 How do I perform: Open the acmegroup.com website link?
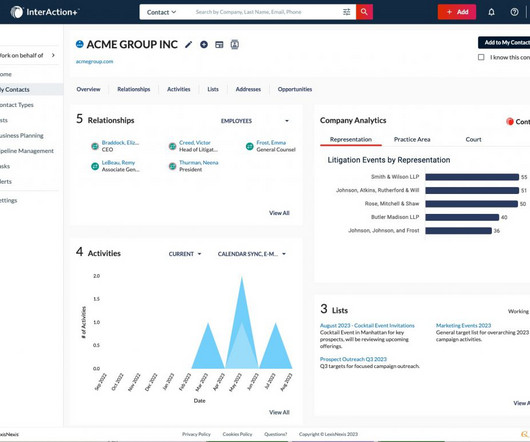tap(94, 62)
